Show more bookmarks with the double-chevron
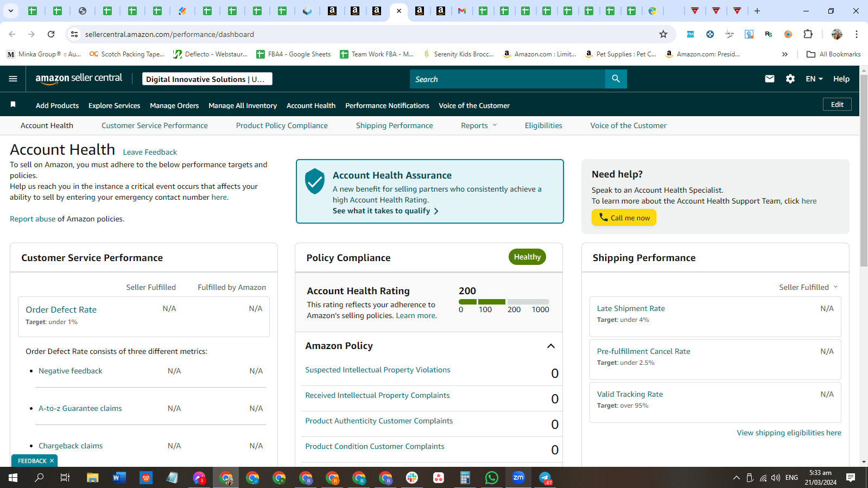The width and height of the screenshot is (868, 488). (784, 54)
